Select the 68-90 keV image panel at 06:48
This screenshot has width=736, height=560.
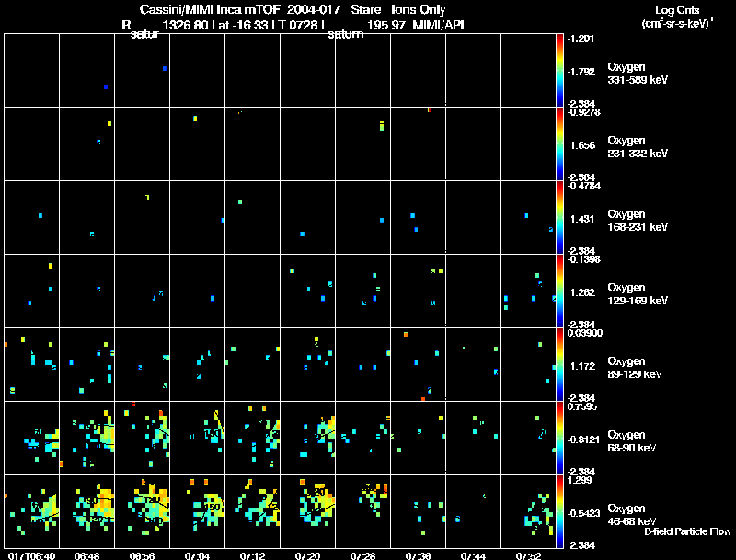[86, 439]
